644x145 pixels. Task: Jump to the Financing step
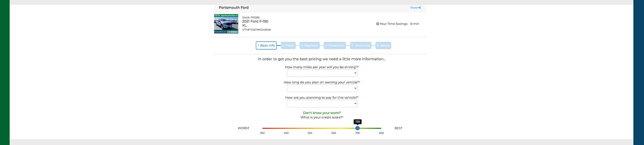(x=361, y=45)
